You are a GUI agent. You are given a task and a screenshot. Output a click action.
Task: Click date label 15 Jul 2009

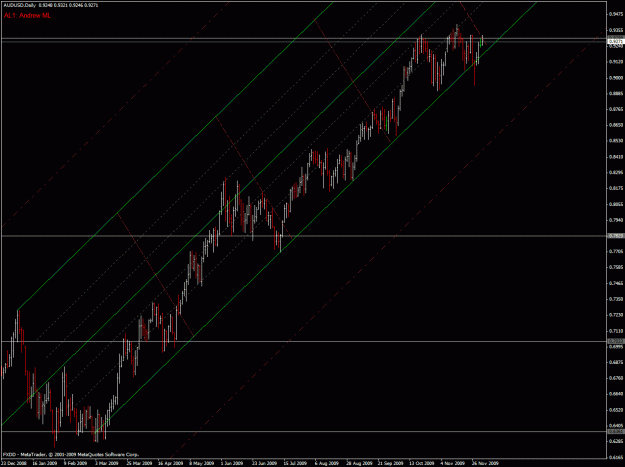point(295,463)
